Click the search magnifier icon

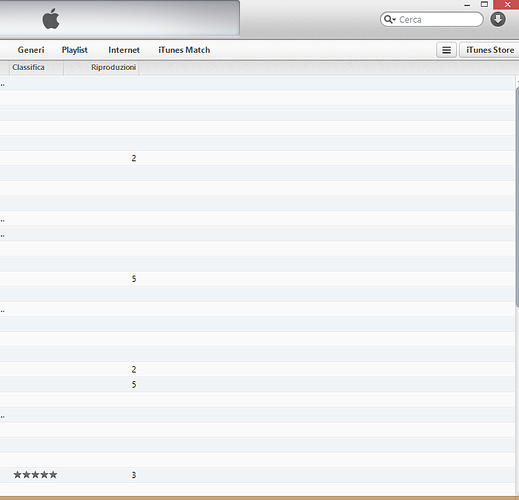pos(389,19)
